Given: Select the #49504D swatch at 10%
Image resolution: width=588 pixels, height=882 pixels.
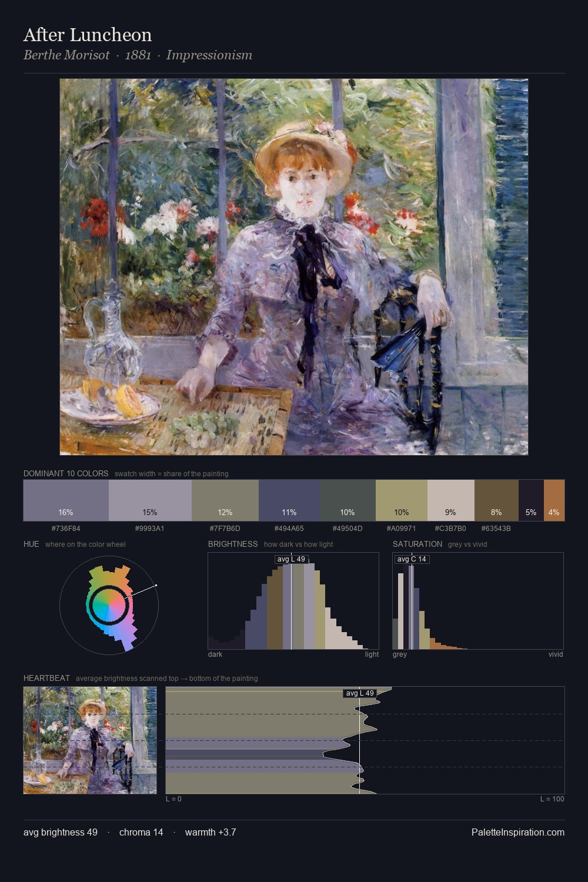Looking at the screenshot, I should coord(348,500).
